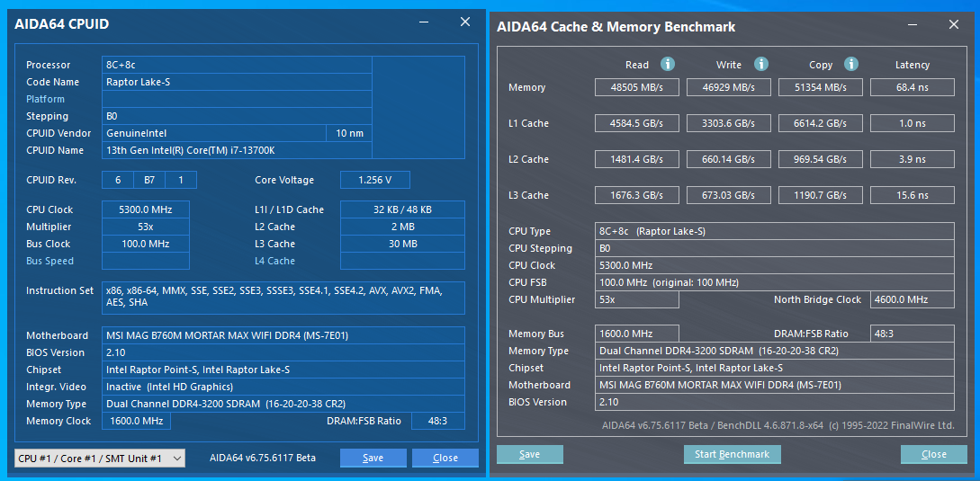
Task: Click the Write info icon
Action: click(760, 64)
